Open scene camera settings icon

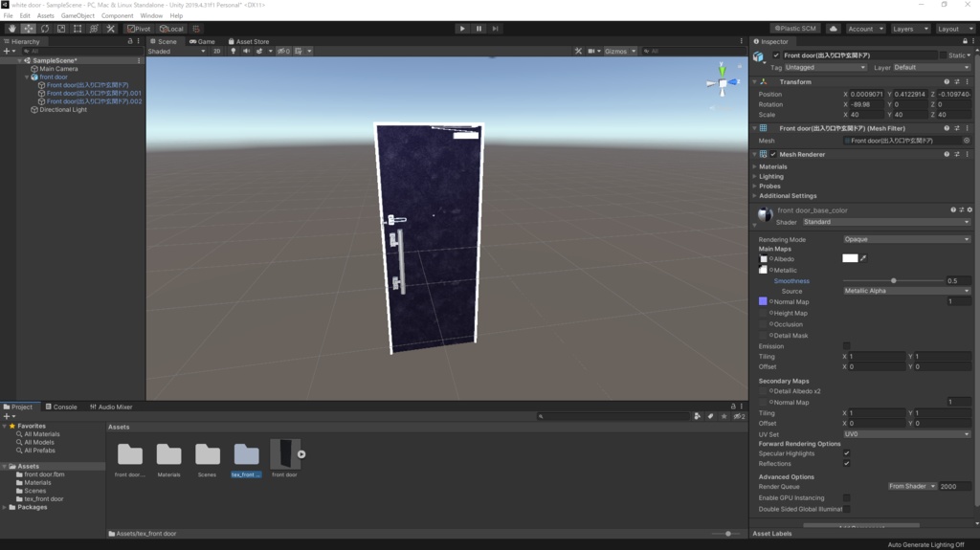[592, 52]
